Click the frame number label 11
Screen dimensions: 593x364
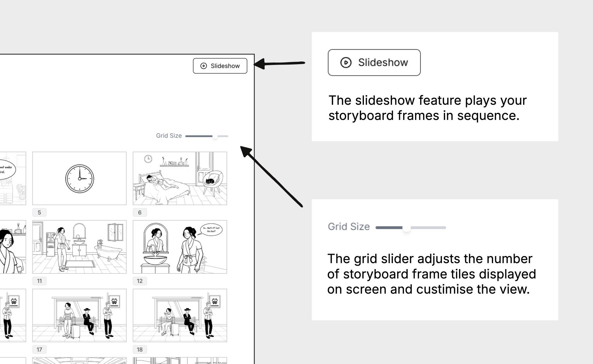coord(39,281)
